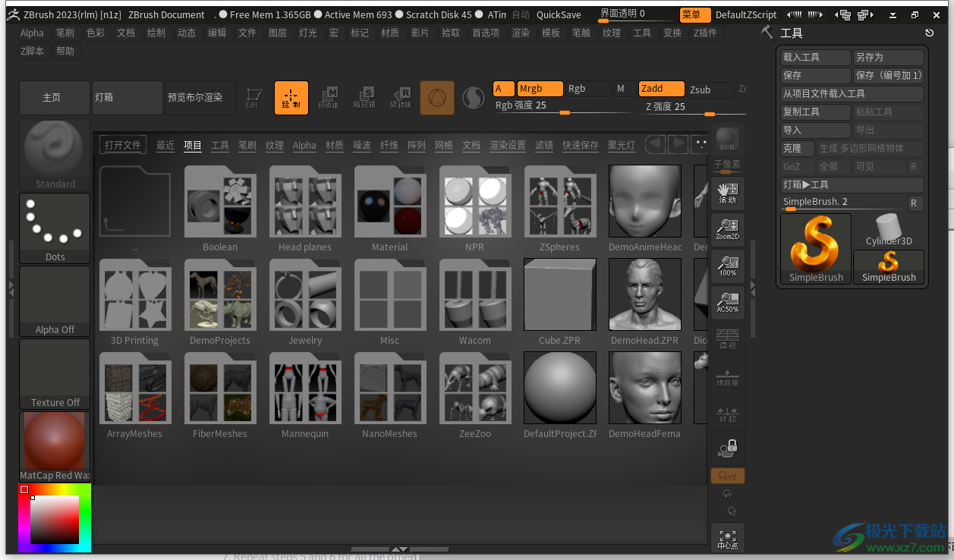Click the 100% actual size icon

coord(727,266)
